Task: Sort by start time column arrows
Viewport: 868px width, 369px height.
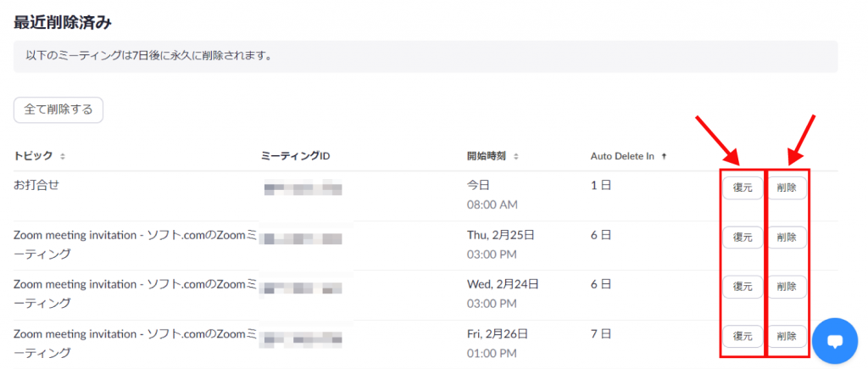Action: click(515, 156)
